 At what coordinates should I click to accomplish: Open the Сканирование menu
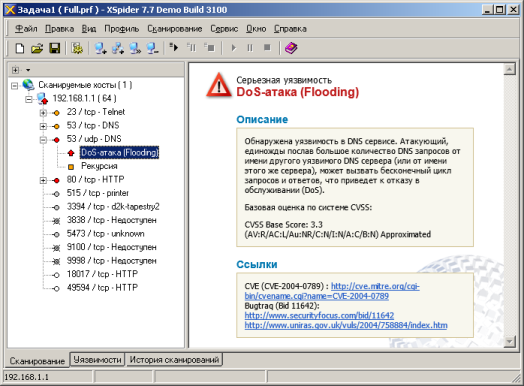pos(175,29)
